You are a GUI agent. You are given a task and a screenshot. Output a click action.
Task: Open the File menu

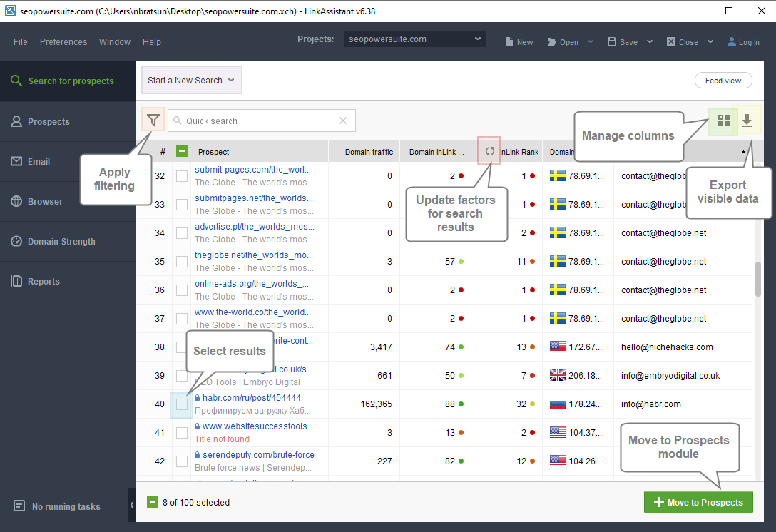pos(20,42)
